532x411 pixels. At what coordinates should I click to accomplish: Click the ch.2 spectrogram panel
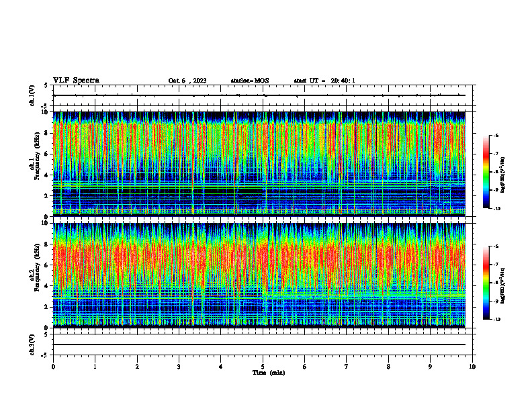[x=259, y=275]
